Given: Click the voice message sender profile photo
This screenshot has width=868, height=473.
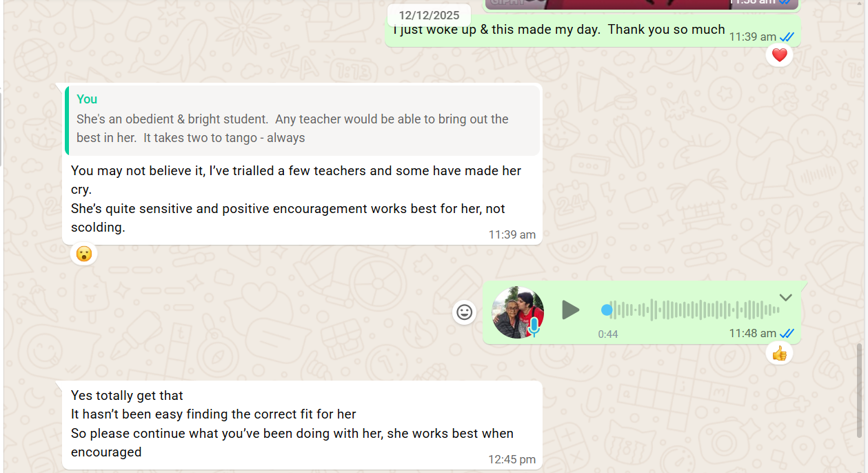Looking at the screenshot, I should [x=518, y=312].
